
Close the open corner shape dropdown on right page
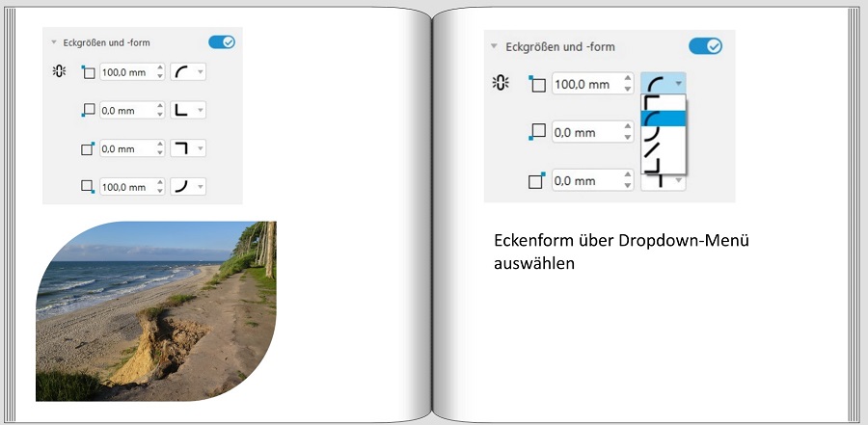(664, 84)
